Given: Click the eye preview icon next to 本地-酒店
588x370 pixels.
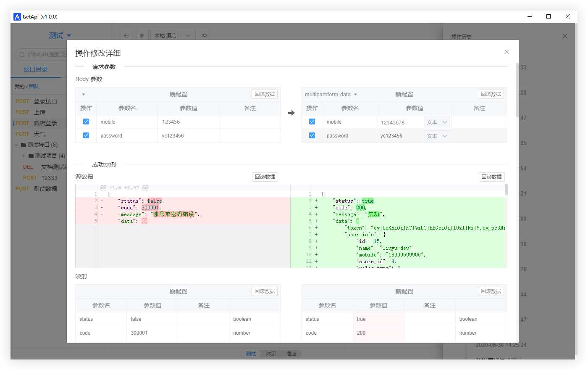Looking at the screenshot, I should [x=205, y=35].
